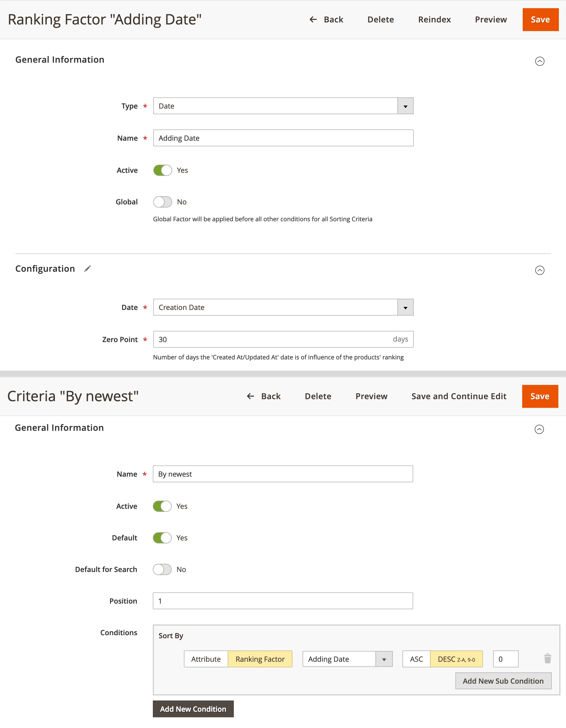Click Save and Continue Edit
The image size is (566, 728).
pos(459,396)
